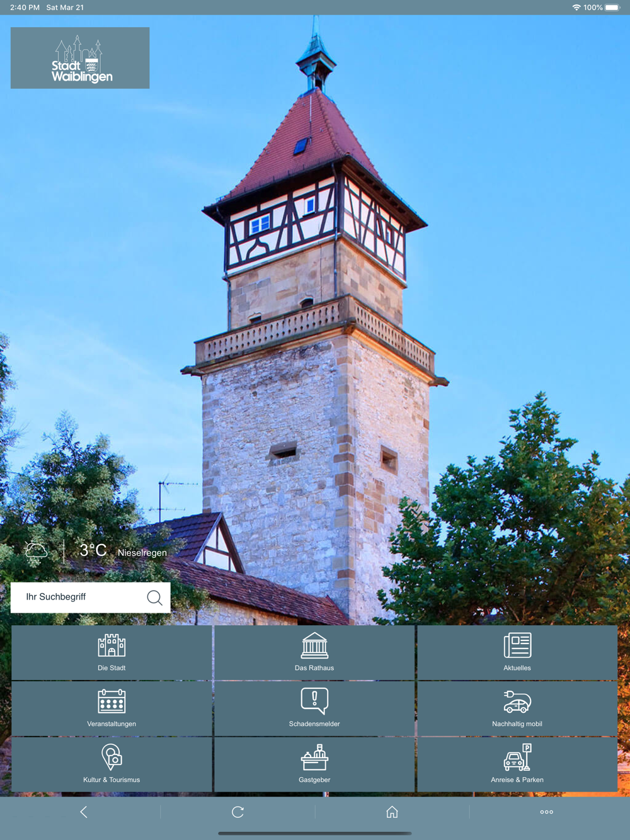Tap the weather cloud icon
Image resolution: width=630 pixels, height=840 pixels.
(36, 552)
